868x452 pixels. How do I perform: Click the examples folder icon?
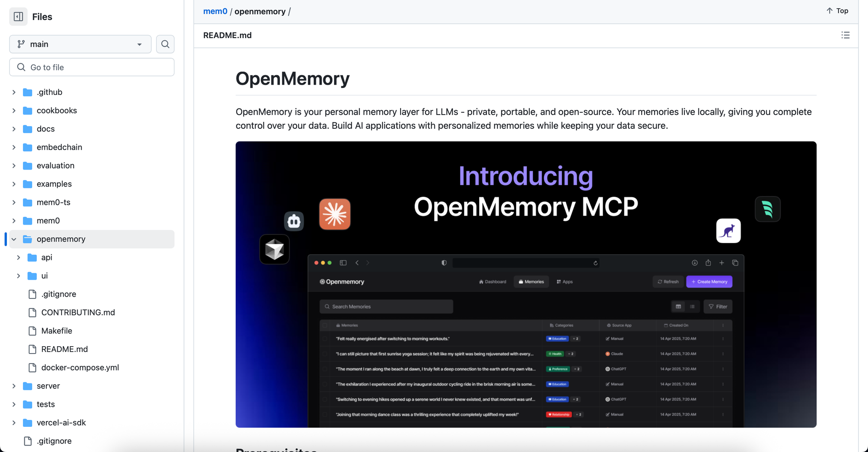click(x=27, y=184)
